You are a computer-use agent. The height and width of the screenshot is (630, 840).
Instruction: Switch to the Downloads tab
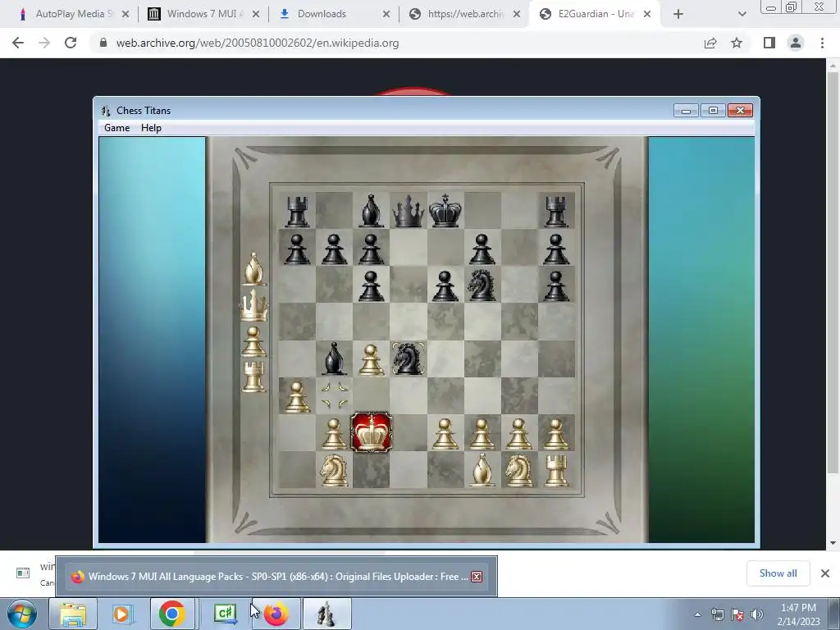pyautogui.click(x=322, y=14)
